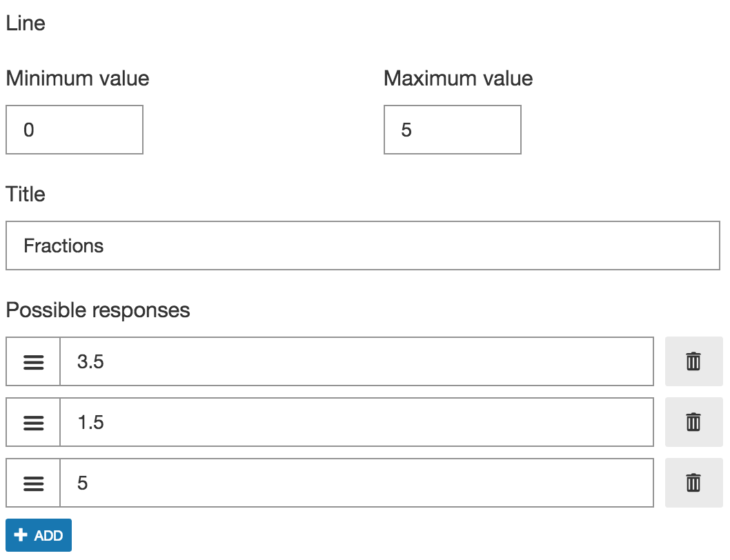Viewport: 730px width, 560px height.
Task: Click trash icon for the response 5
Action: point(693,483)
